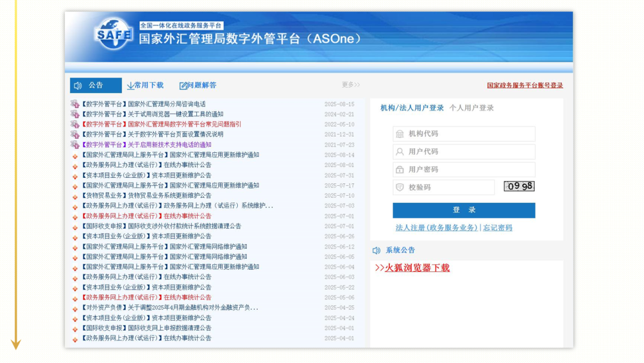Click the speaker icon on 公告 tab
644x363 pixels.
pos(78,85)
